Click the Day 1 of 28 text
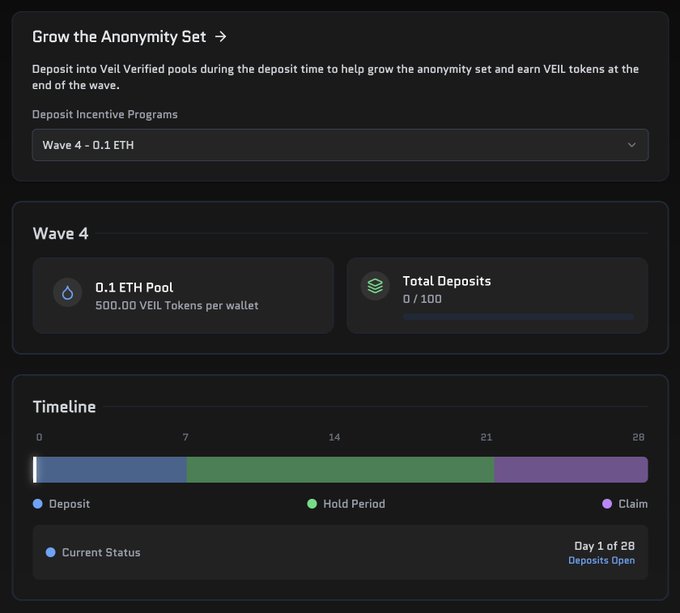The width and height of the screenshot is (680, 613). [604, 546]
